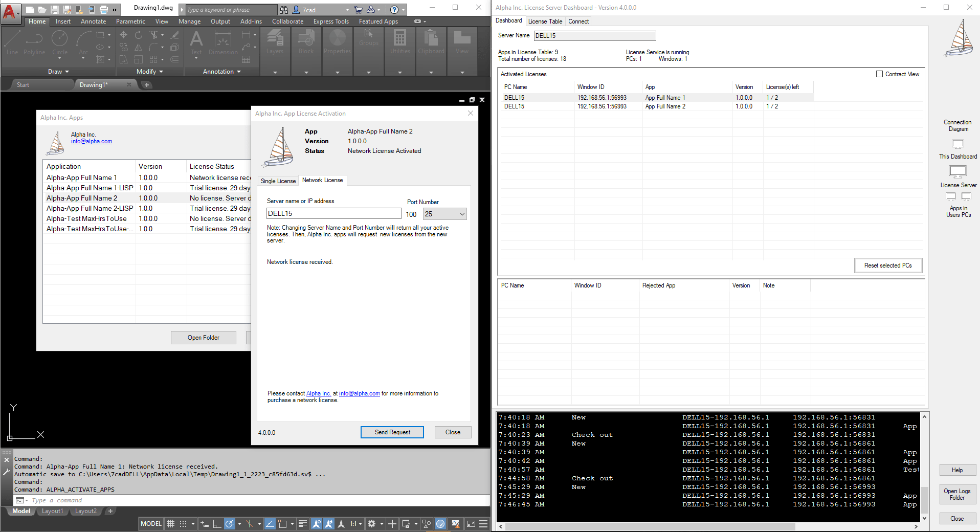Click the License Server monitor icon
Viewport: 980px width, 532px height.
pyautogui.click(x=958, y=171)
